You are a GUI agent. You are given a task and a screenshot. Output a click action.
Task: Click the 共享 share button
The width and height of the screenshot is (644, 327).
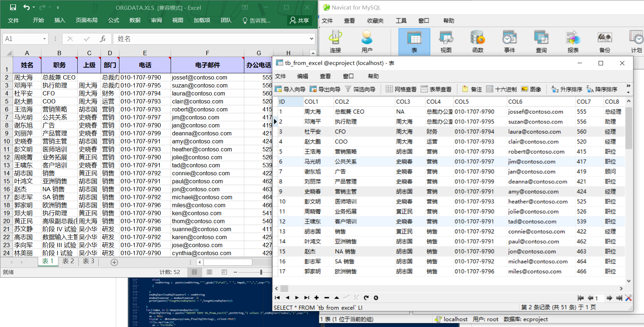[299, 20]
